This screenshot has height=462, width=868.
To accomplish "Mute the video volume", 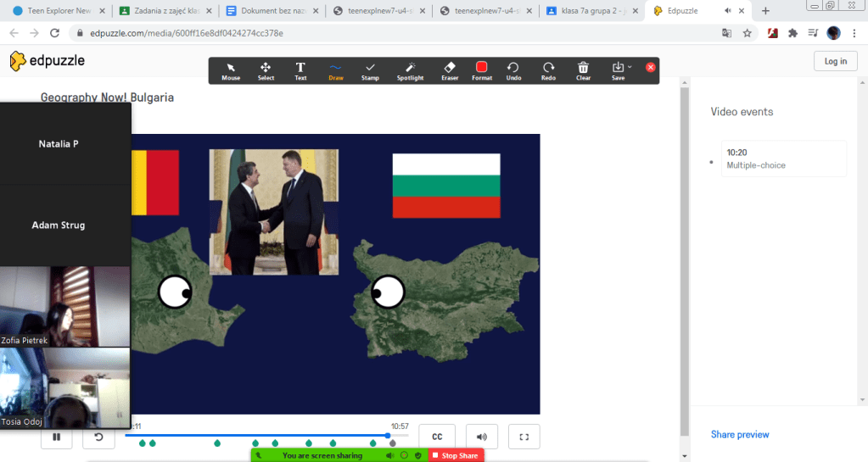I will click(481, 437).
